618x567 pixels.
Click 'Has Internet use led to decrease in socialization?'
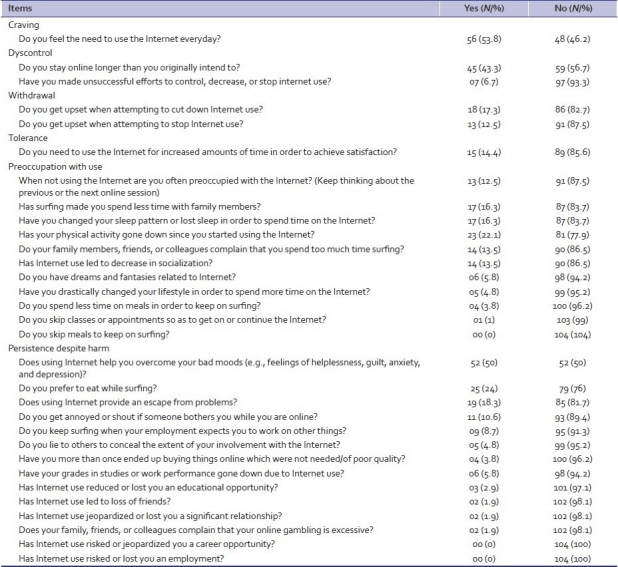click(115, 263)
